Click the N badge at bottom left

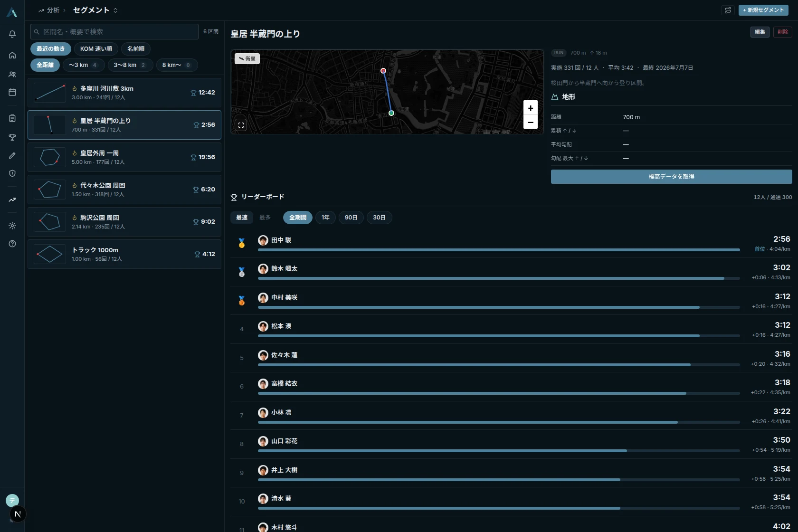(18, 514)
